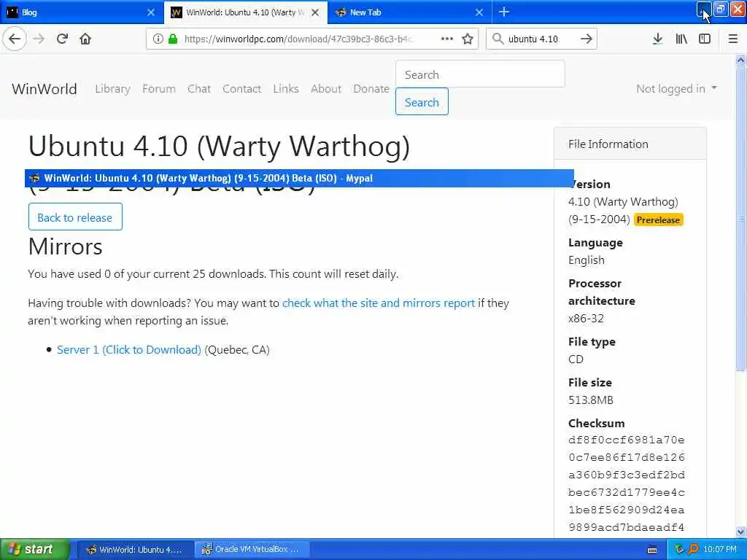
Task: Click the green padlock security icon
Action: pyautogui.click(x=173, y=39)
